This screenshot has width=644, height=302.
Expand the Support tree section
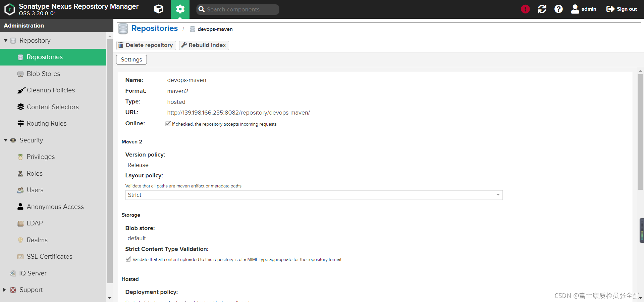coord(5,290)
